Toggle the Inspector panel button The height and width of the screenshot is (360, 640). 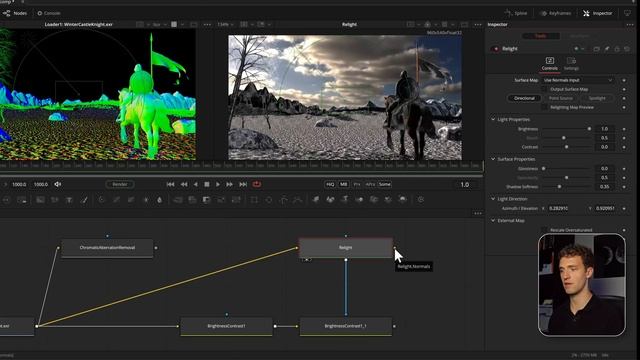click(598, 13)
